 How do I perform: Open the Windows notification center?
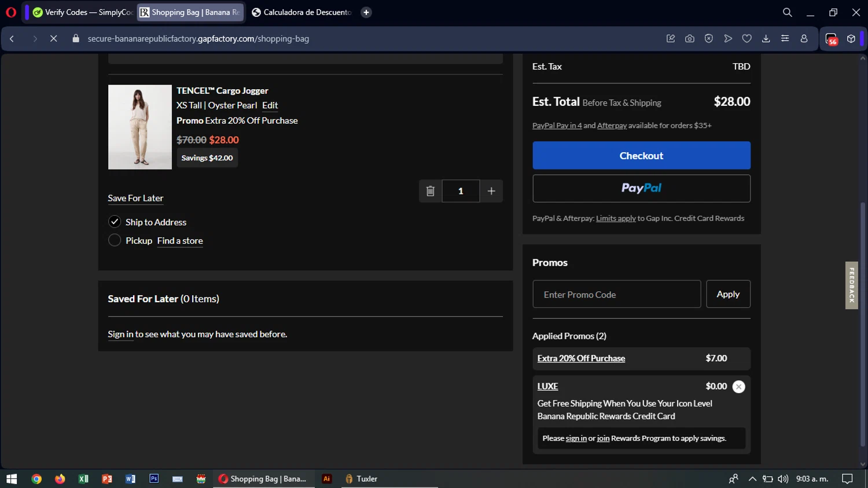pyautogui.click(x=847, y=479)
